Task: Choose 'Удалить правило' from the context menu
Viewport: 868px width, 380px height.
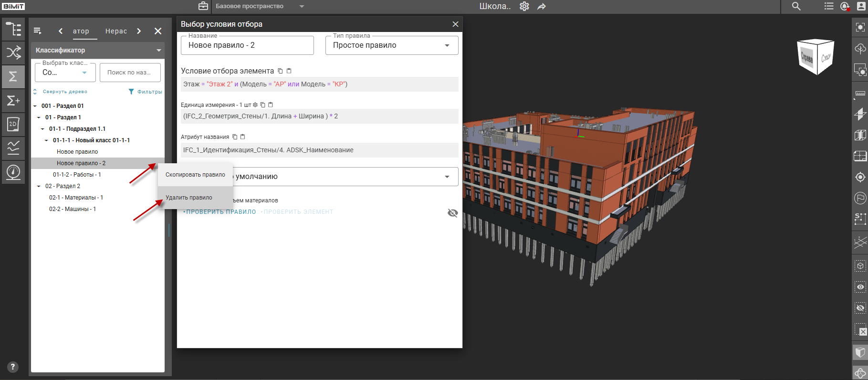Action: tap(189, 198)
